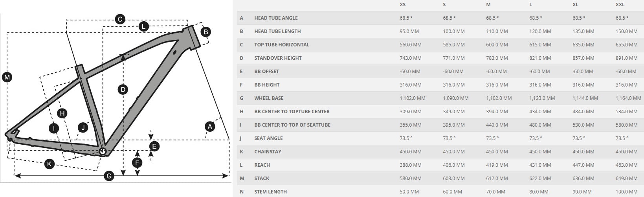This screenshot has height=197, width=644.
Task: Click the B head tube marker
Action: (205, 32)
